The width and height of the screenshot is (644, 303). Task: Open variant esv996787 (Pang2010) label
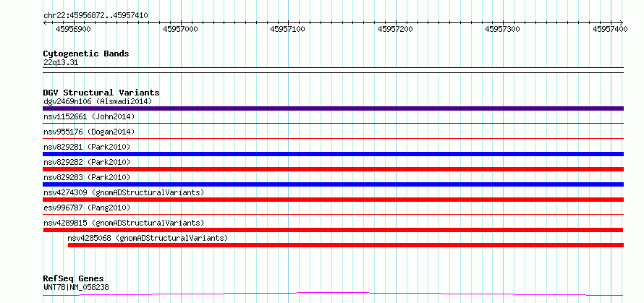click(x=87, y=208)
